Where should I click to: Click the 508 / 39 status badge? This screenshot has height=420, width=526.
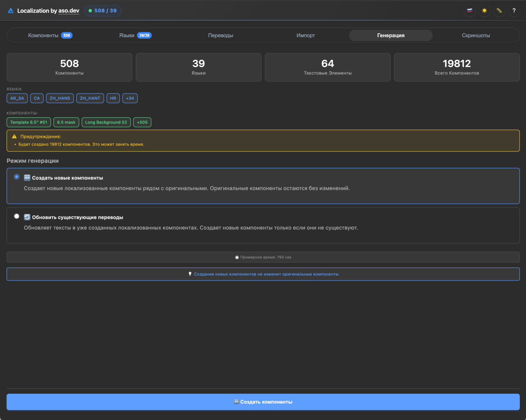[103, 11]
